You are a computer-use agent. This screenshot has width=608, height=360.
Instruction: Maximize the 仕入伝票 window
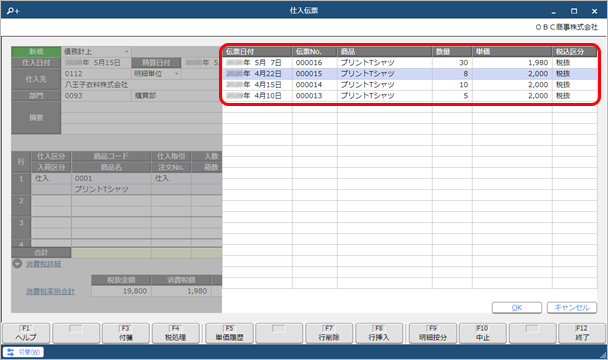(574, 11)
